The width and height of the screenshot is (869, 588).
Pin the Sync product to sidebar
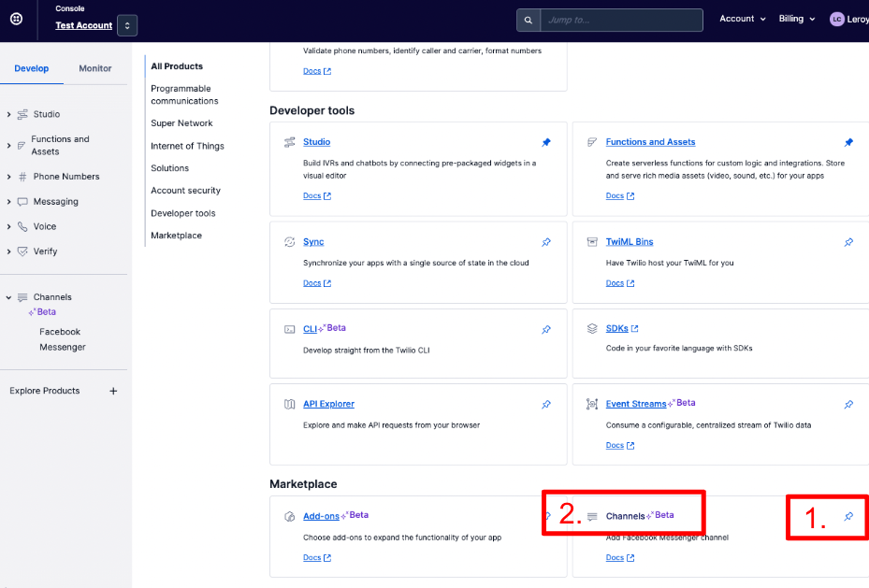coord(546,242)
